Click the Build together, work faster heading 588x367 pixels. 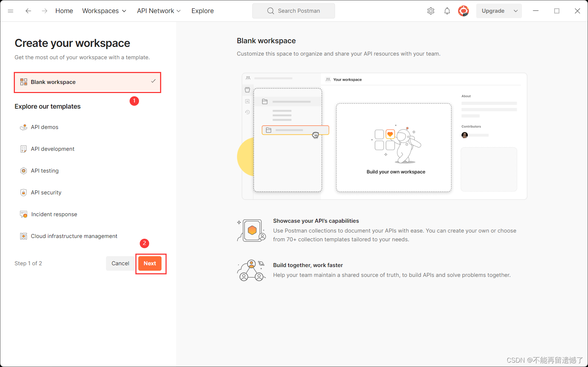[x=308, y=265]
